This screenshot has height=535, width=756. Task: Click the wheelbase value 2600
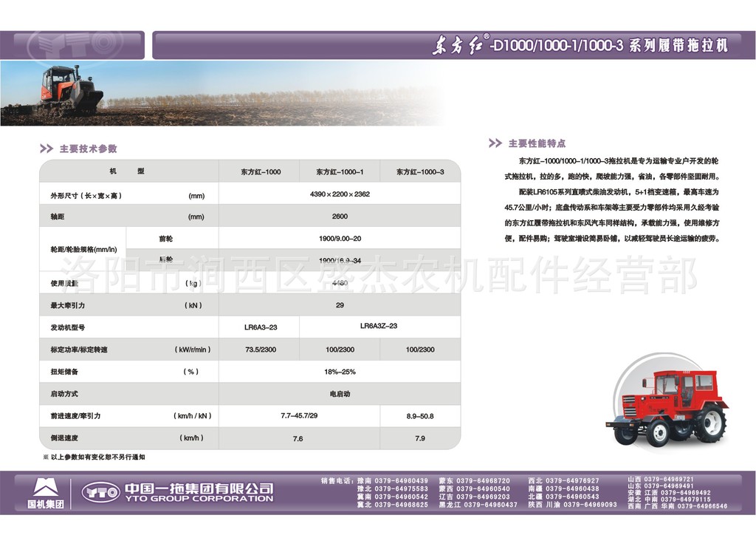pyautogui.click(x=340, y=216)
